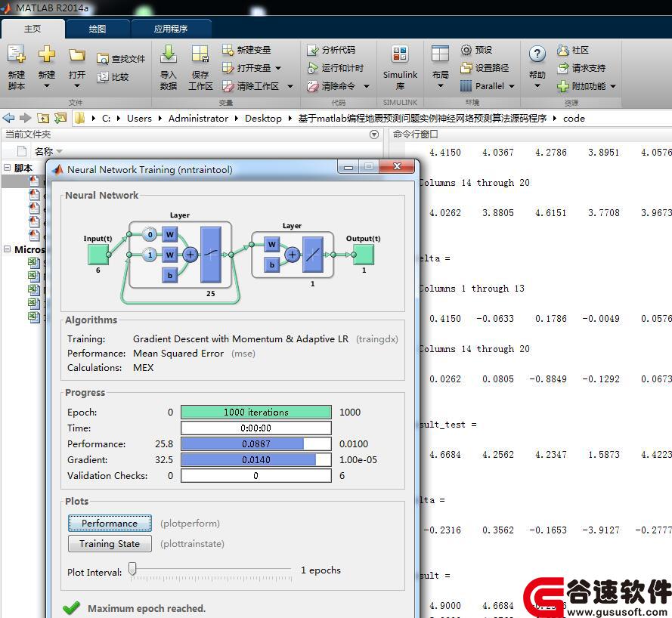Click 附加功能 (Add-Ons)

point(581,86)
